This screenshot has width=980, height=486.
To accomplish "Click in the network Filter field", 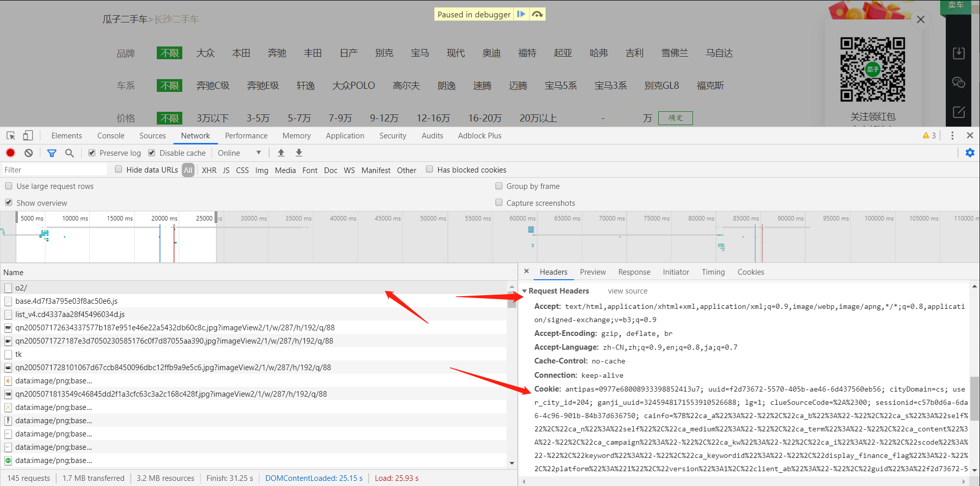I will click(54, 170).
